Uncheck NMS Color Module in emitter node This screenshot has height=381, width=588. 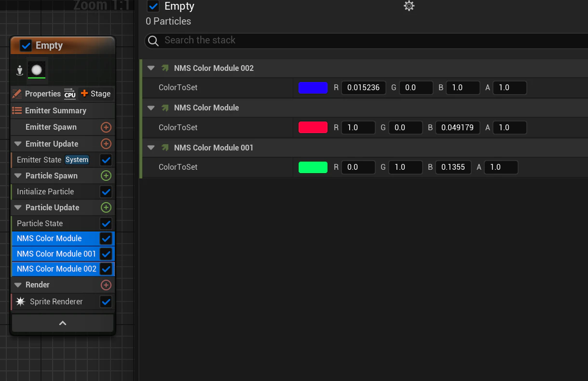[106, 238]
